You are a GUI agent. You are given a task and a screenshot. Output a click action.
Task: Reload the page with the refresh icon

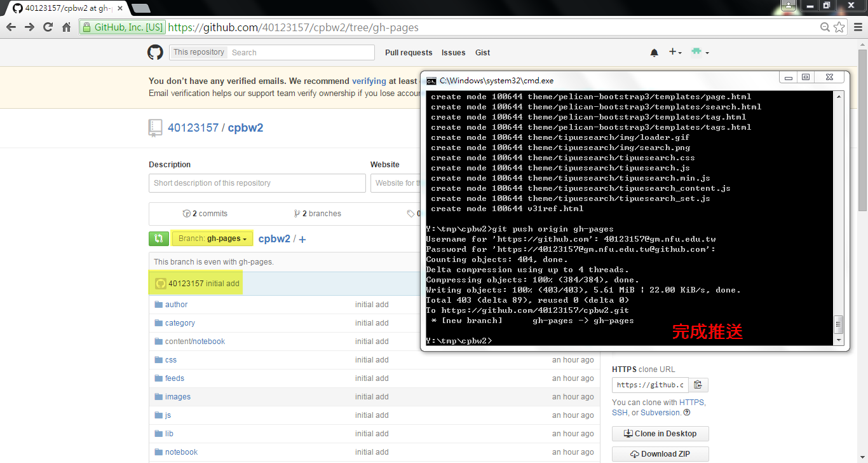tap(48, 27)
